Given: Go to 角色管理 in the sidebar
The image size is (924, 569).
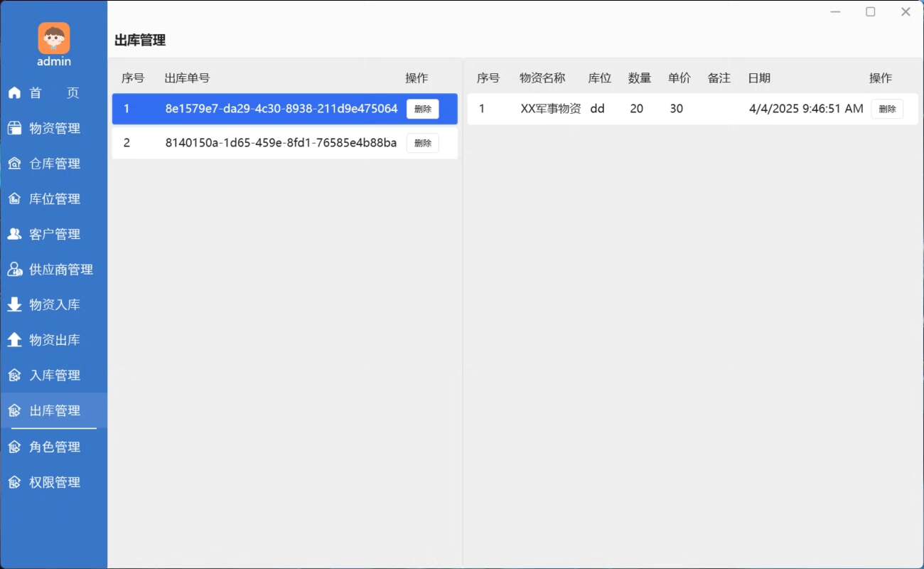Looking at the screenshot, I should pos(54,447).
